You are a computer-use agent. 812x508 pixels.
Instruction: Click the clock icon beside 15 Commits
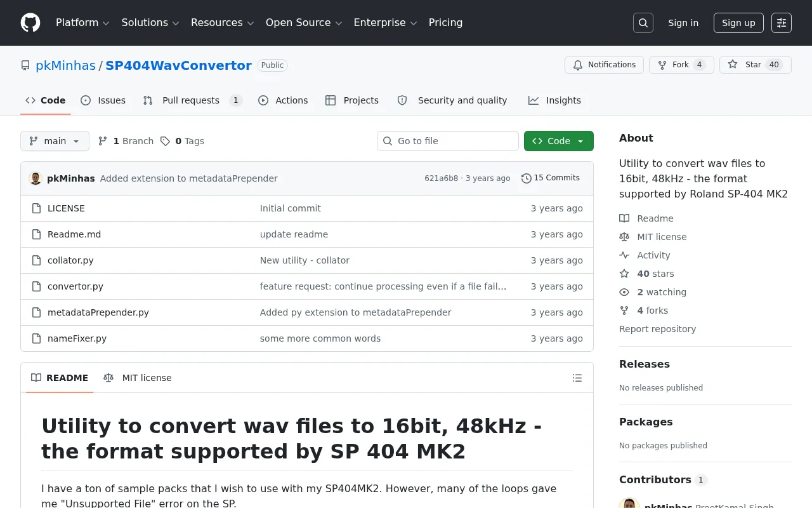tap(526, 178)
